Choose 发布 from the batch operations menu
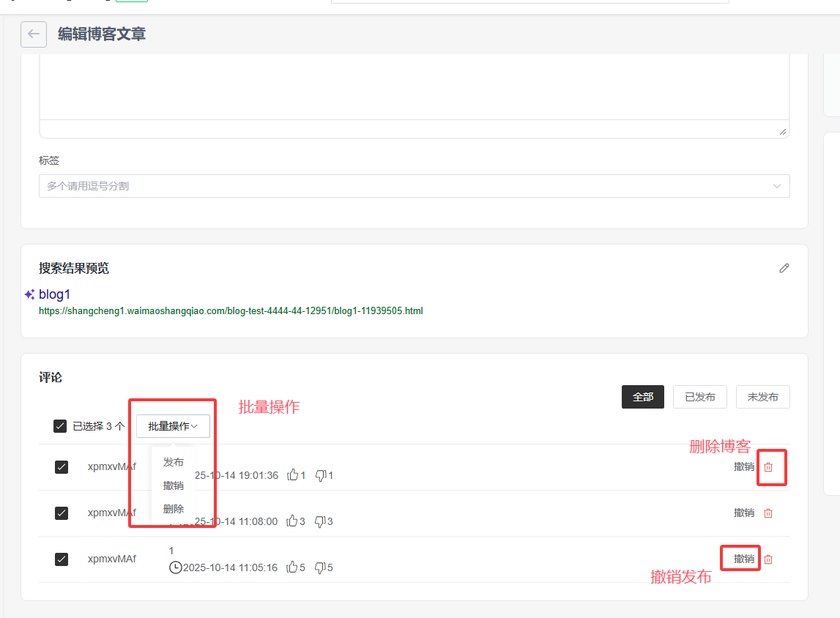The image size is (840, 618). coord(174,462)
